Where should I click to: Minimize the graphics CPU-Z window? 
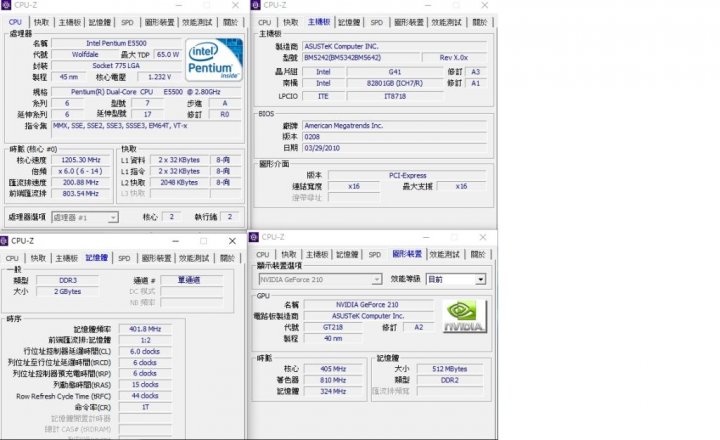[x=426, y=237]
